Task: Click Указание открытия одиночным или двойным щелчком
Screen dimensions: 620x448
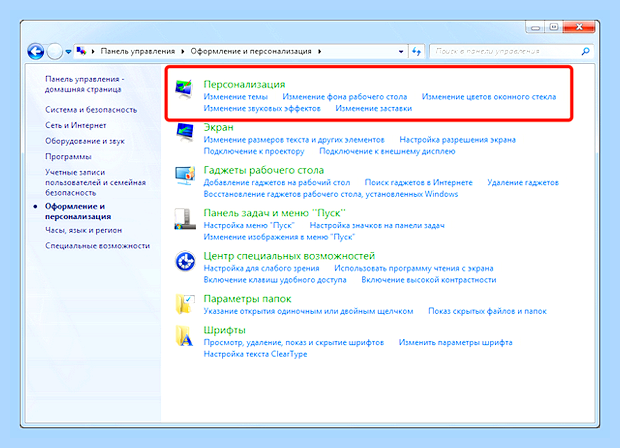Action: pos(308,311)
